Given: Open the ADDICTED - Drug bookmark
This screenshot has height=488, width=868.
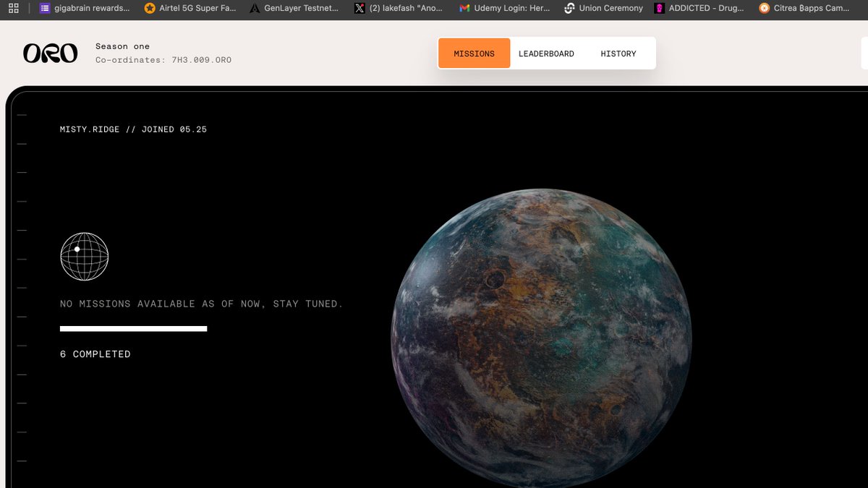Looking at the screenshot, I should click(x=699, y=8).
